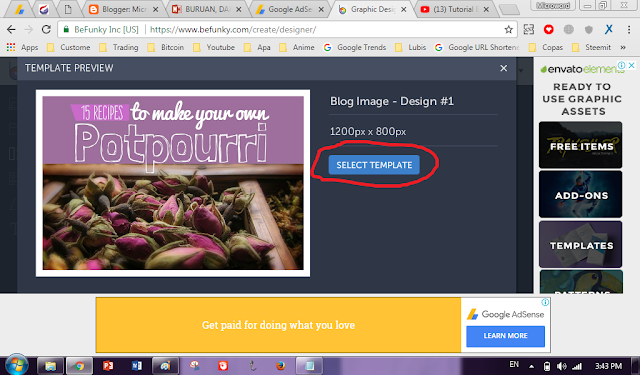This screenshot has height=375, width=640.
Task: Switch to the blank-page icon tab
Action: pos(68,9)
